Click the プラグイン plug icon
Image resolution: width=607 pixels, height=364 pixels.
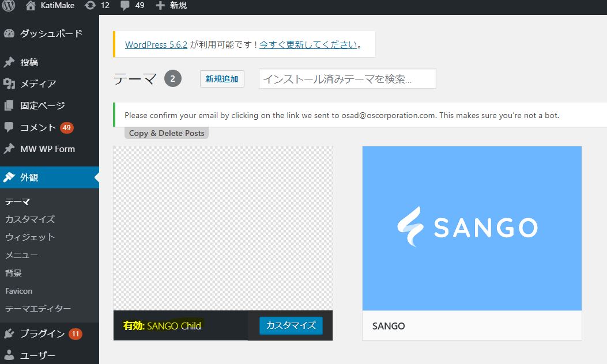tap(9, 333)
